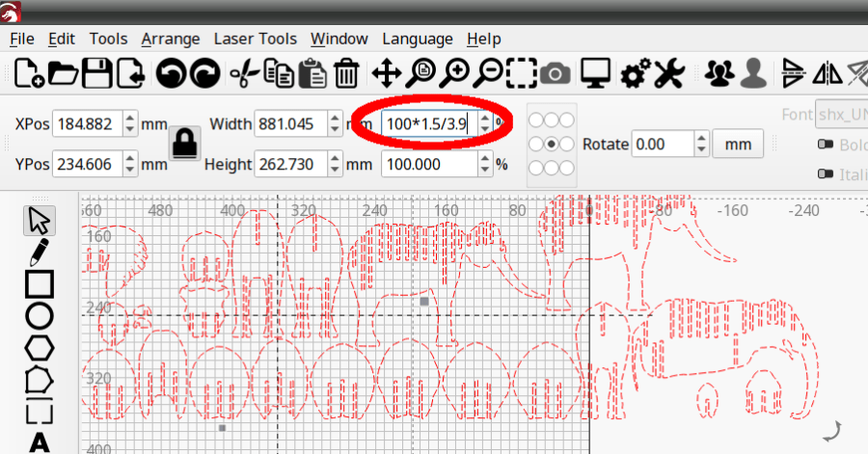Flip vertically with stacked triangles icon
The width and height of the screenshot is (868, 454).
click(793, 73)
